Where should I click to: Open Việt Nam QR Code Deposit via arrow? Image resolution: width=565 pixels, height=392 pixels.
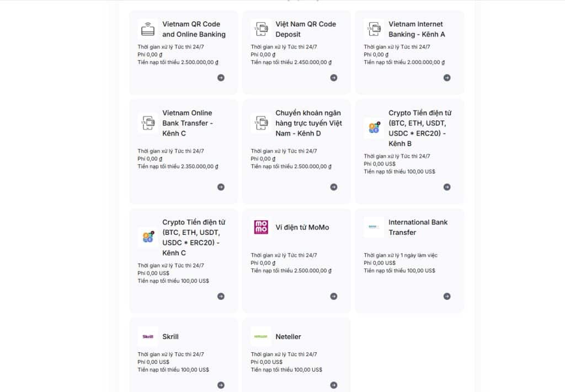click(x=334, y=78)
